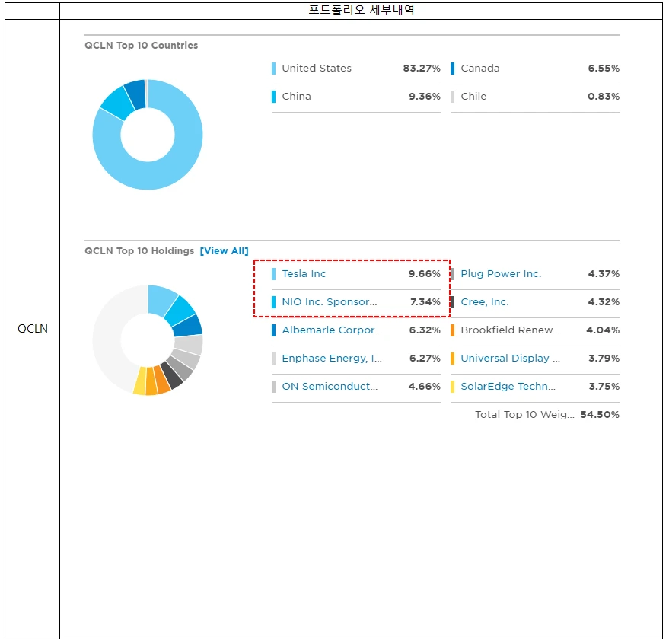Viewport: 669px width, 644px height.
Task: Click the NIO 7.34% weight value
Action: coord(425,301)
